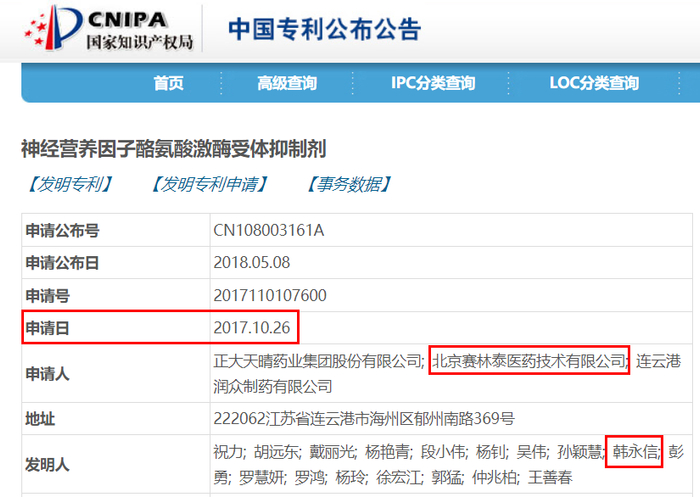This screenshot has width=700, height=497.
Task: Select the patent title 神经营养因子酪氨酸激酶受体抑制剂
Action: 174,149
